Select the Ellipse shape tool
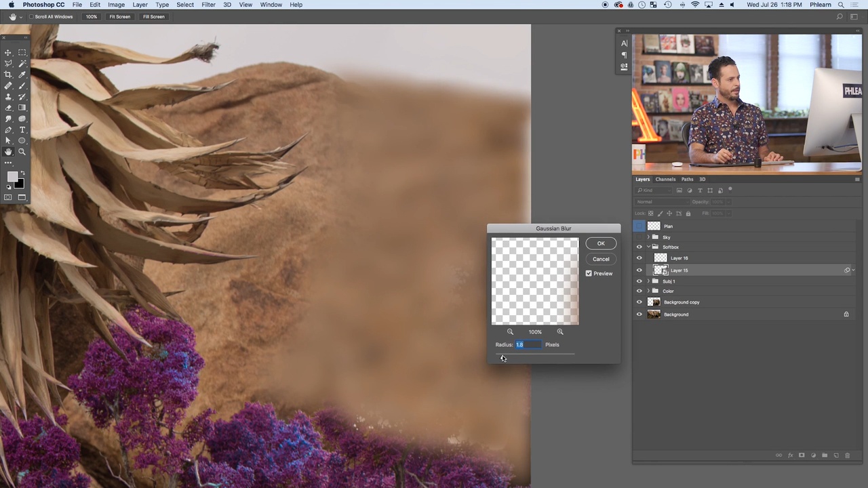This screenshot has width=868, height=488. pos(22,141)
